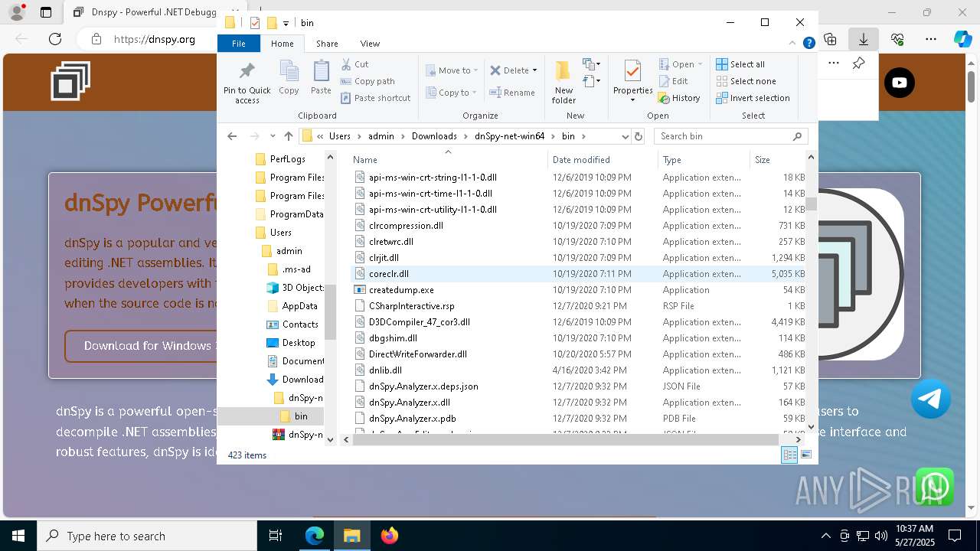Open Explorer help question mark
The image size is (980, 551).
point(808,44)
